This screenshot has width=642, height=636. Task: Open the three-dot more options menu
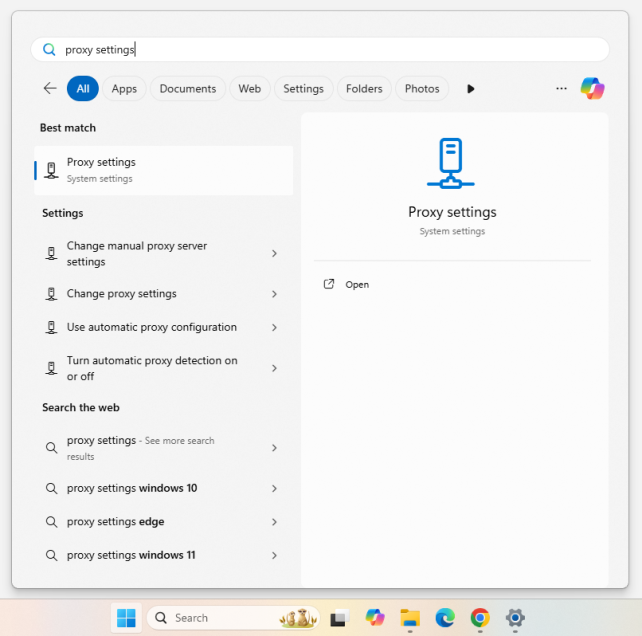(561, 88)
